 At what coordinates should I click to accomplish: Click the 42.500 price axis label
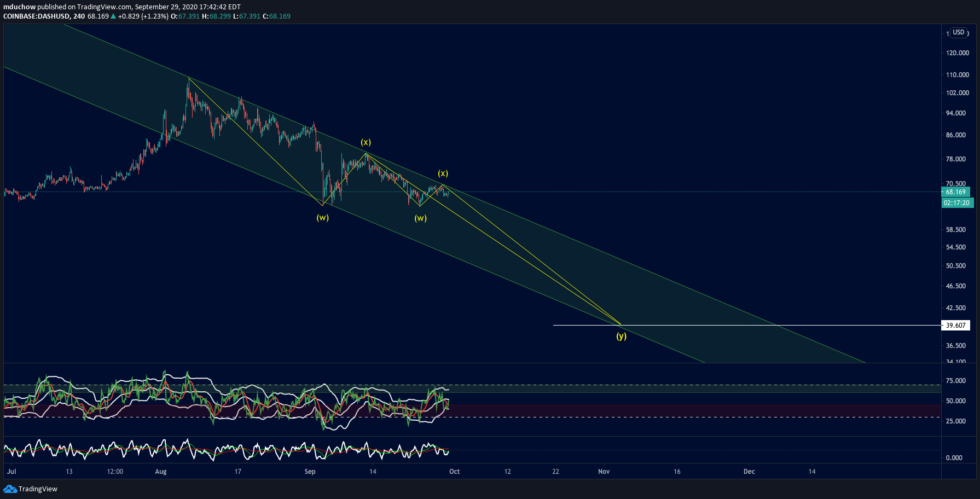pyautogui.click(x=956, y=308)
